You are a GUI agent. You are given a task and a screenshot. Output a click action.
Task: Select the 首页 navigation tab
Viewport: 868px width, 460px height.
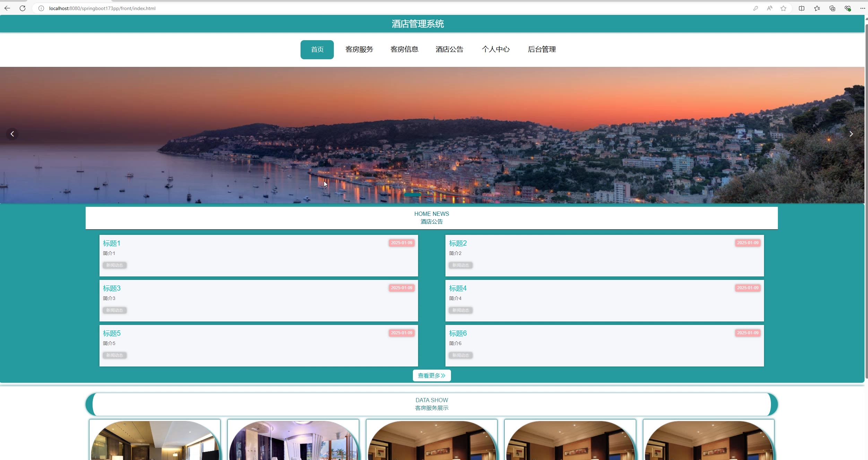tap(317, 50)
